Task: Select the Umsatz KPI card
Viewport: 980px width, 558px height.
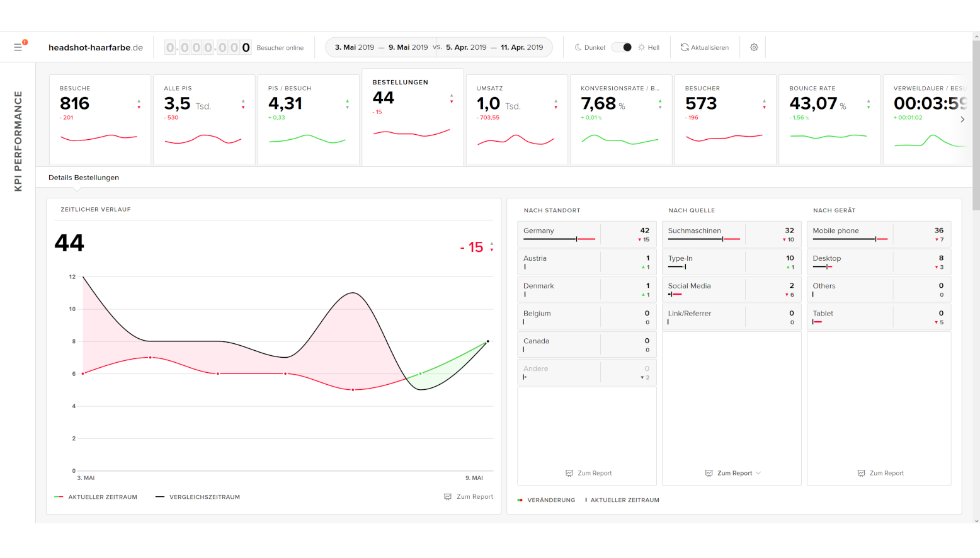Action: [x=517, y=120]
